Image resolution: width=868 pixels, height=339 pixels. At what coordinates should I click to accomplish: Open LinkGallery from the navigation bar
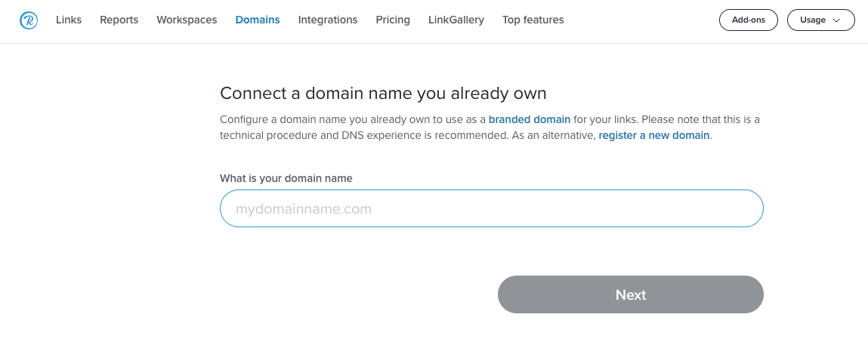pyautogui.click(x=456, y=20)
